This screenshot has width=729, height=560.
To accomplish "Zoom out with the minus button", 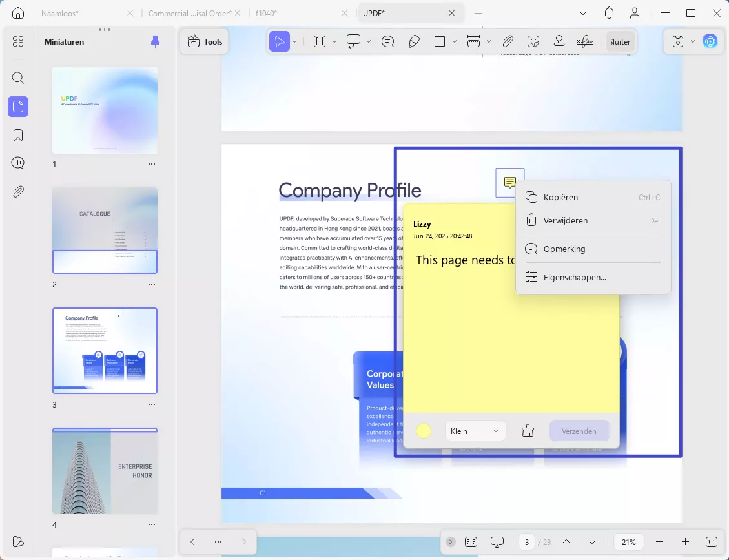I will pyautogui.click(x=659, y=542).
